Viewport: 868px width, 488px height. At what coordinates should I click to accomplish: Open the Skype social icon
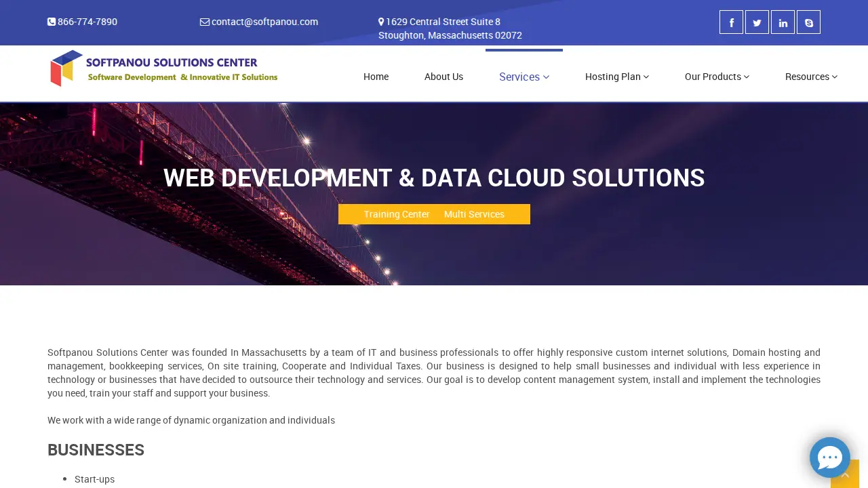tap(808, 22)
